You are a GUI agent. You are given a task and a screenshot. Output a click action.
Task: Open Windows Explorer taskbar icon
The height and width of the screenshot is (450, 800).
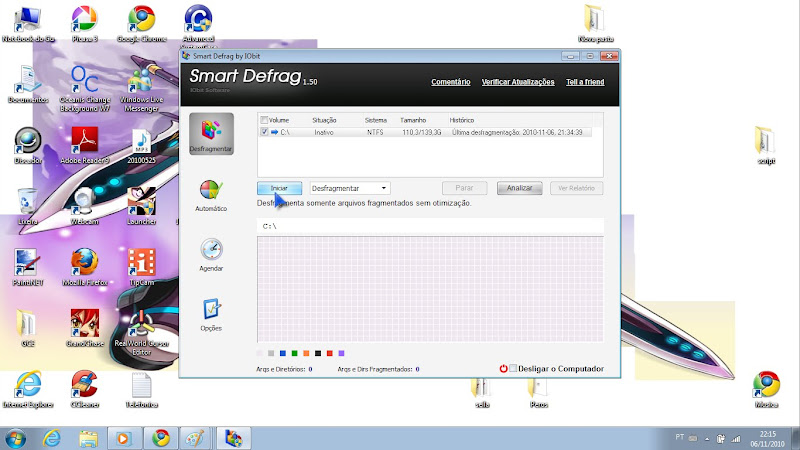coord(88,438)
